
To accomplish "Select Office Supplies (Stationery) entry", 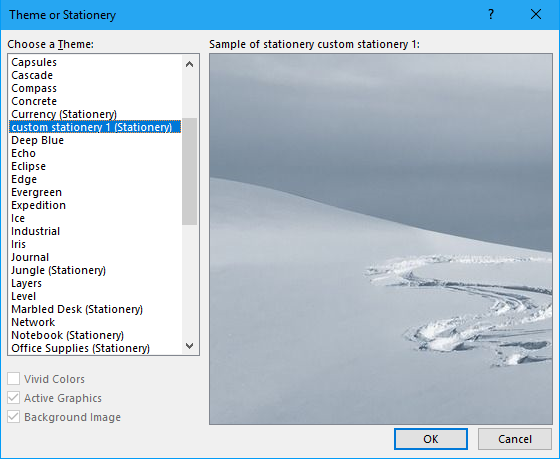I will point(80,348).
